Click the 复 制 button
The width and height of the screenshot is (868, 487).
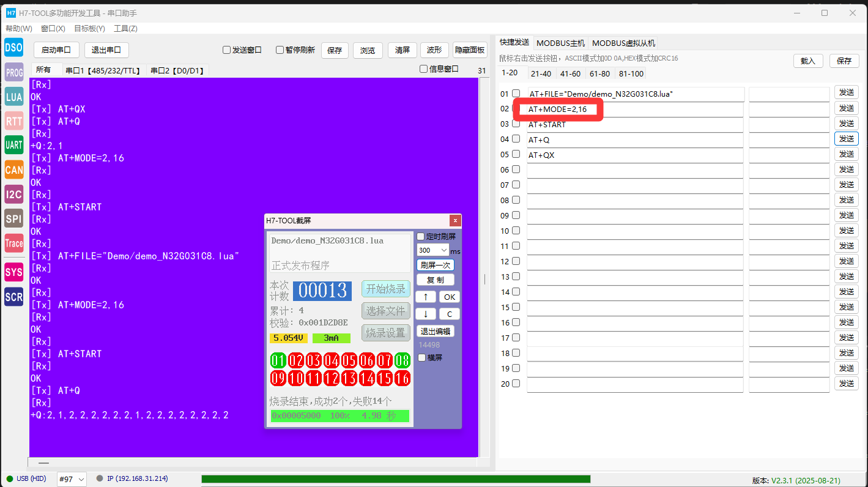436,280
